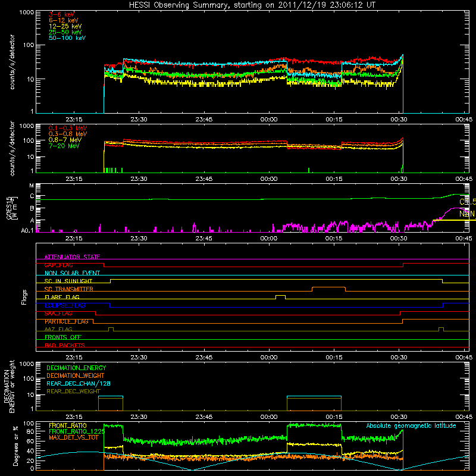Click the green FRONT_RATIO_1225 legend label
The image size is (476, 476).
tap(77, 431)
